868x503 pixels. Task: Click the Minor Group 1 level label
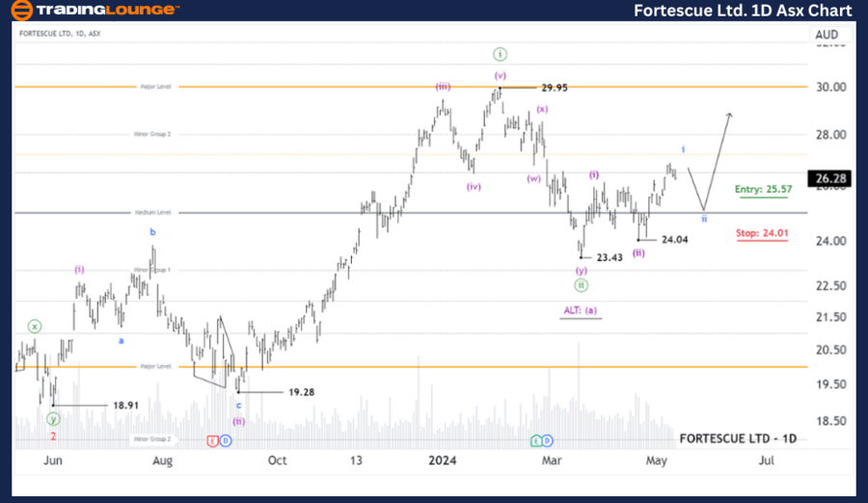pos(152,270)
